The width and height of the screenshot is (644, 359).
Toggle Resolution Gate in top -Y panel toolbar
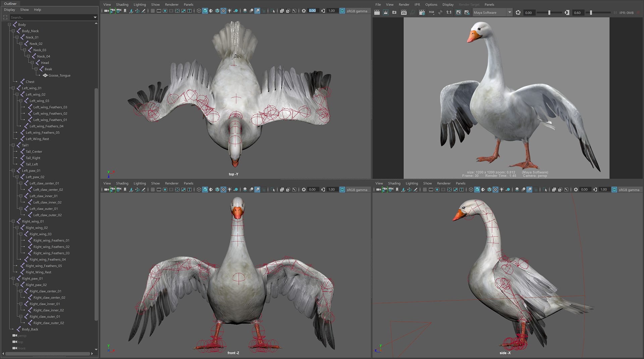point(165,11)
